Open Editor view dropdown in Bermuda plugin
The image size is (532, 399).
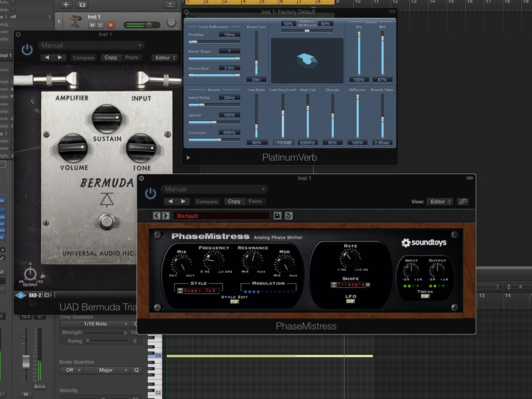165,58
